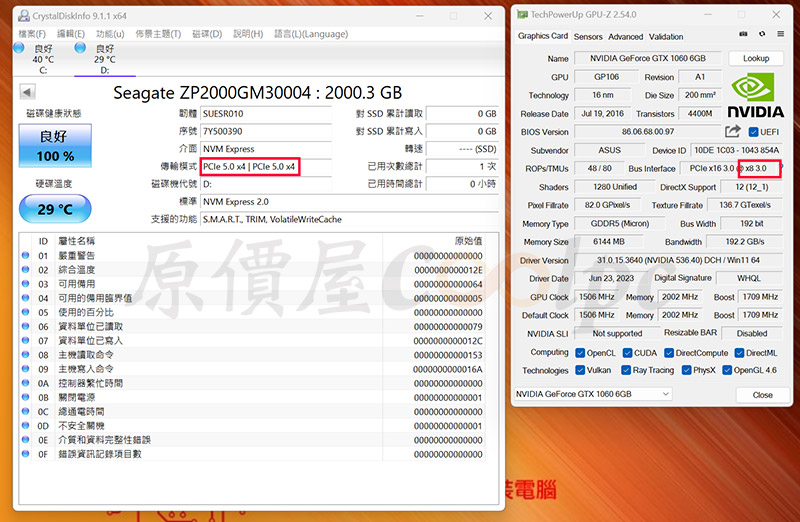This screenshot has height=522, width=800.
Task: Open the 編輯(E) menu
Action: click(x=71, y=34)
